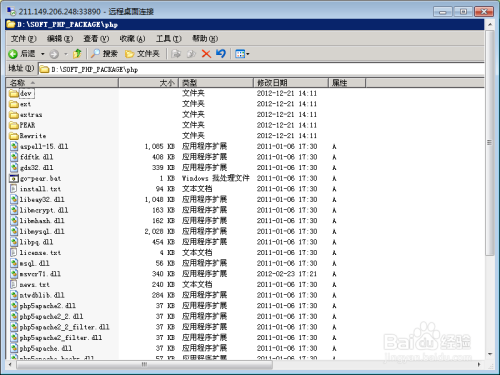Viewport: 500px width, 375px height.
Task: Click the Windows batch file type cell
Action: pos(216,178)
